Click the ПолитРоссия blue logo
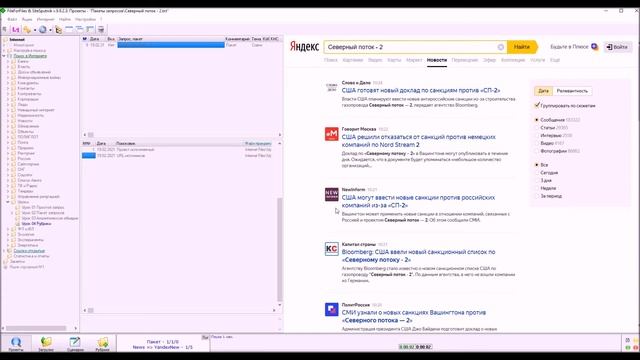 coord(331,309)
